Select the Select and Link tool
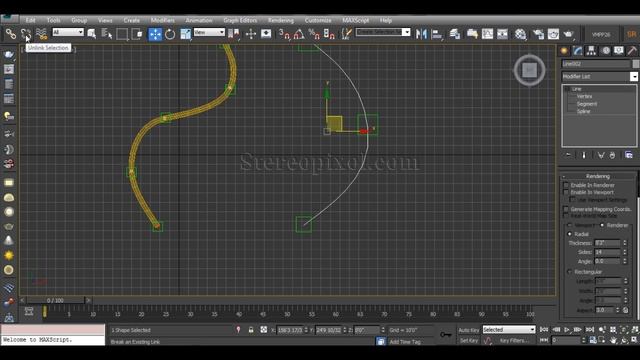 coord(11,34)
